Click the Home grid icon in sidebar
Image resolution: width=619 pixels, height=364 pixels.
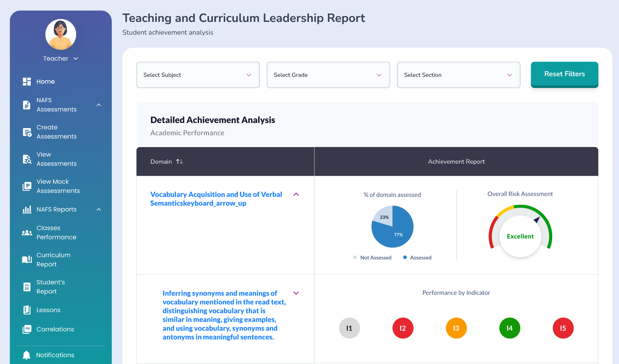[x=27, y=82]
